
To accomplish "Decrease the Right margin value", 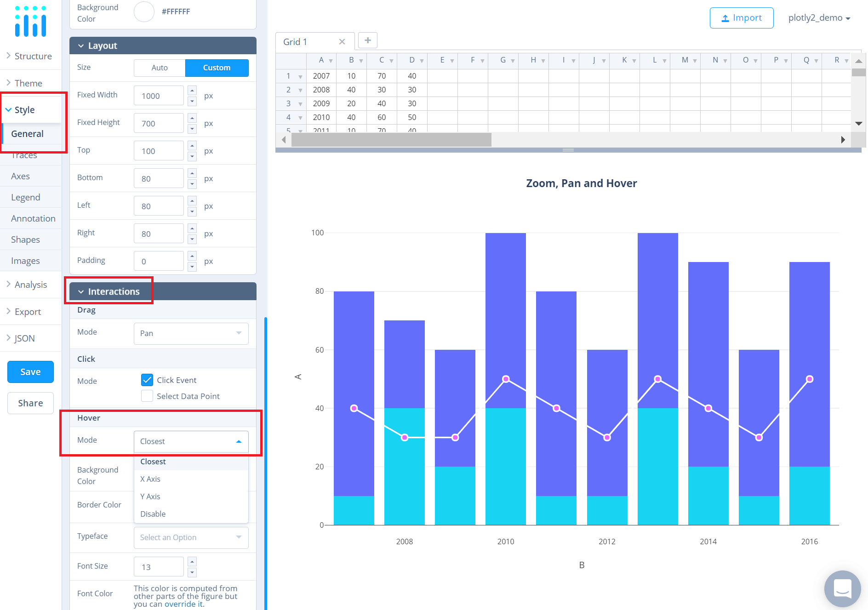I will click(x=193, y=239).
